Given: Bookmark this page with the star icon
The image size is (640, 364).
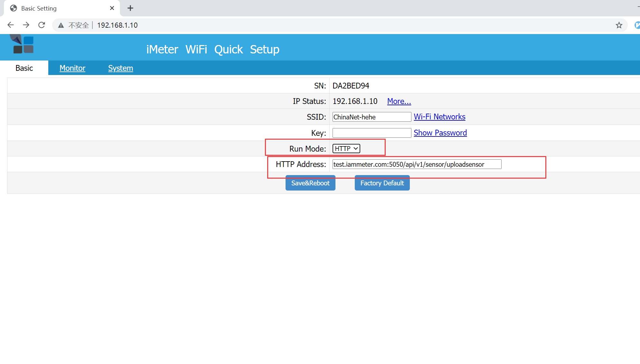Looking at the screenshot, I should pyautogui.click(x=619, y=25).
